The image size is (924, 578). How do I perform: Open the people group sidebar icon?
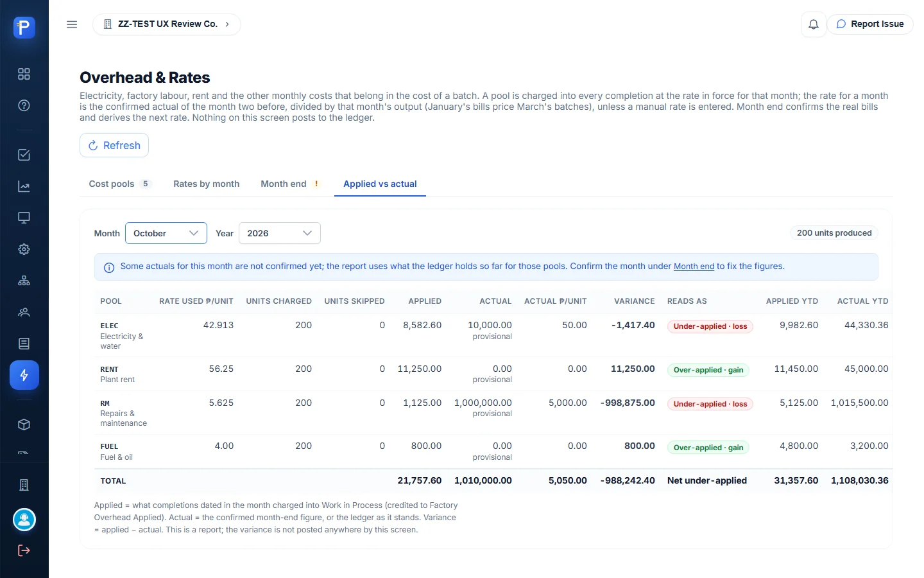click(x=24, y=312)
